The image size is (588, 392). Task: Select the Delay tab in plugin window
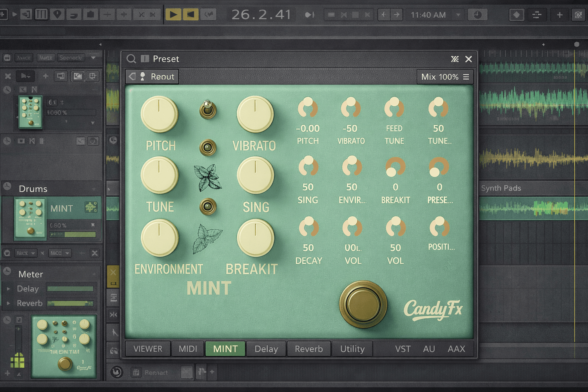[x=266, y=348]
